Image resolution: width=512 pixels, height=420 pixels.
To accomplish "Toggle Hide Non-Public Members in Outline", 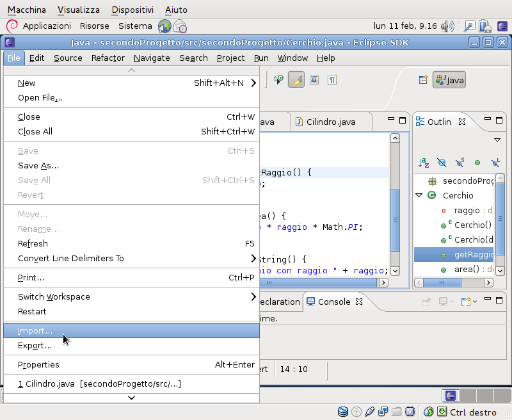I will coord(477,163).
